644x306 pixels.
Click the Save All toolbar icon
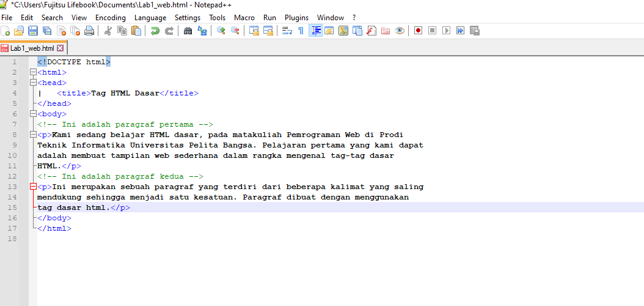click(x=47, y=31)
